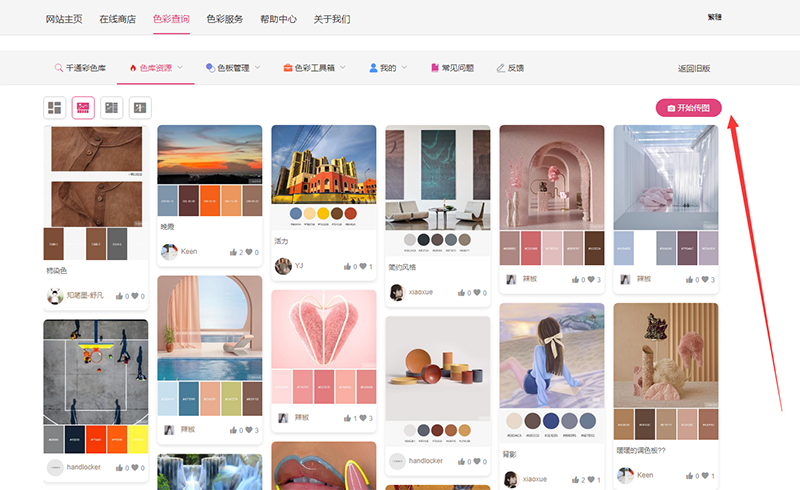
Task: Expand the 色板管理 dropdown
Action: [232, 68]
